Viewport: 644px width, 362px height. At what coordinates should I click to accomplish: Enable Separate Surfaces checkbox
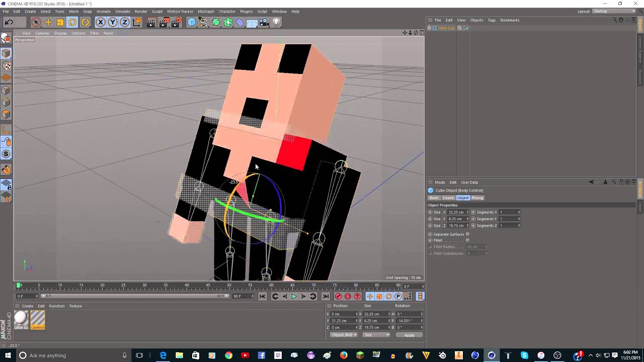[467, 234]
